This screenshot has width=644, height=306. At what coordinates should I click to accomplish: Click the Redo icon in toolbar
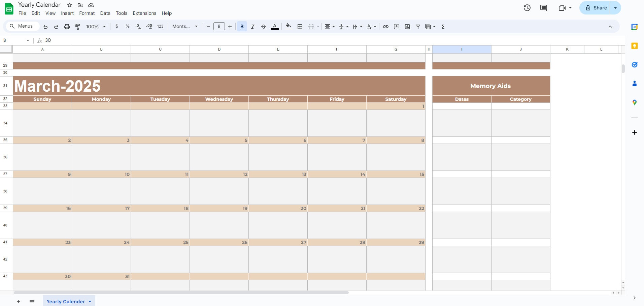pos(56,27)
